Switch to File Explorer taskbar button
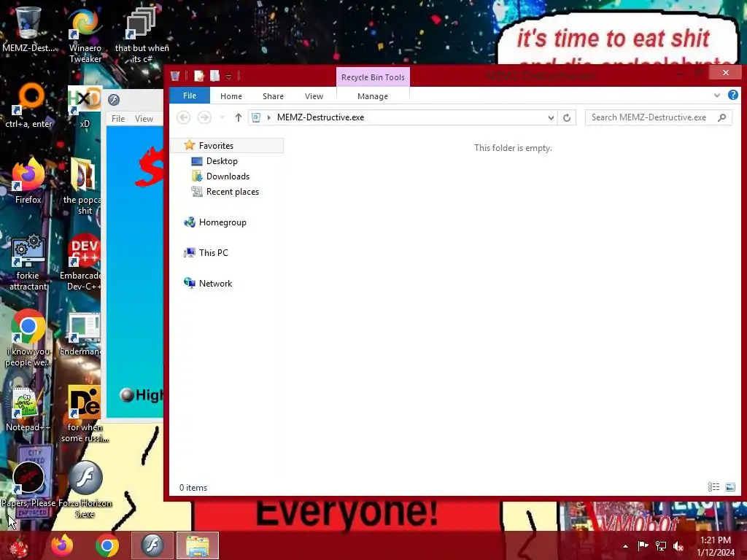 197,545
